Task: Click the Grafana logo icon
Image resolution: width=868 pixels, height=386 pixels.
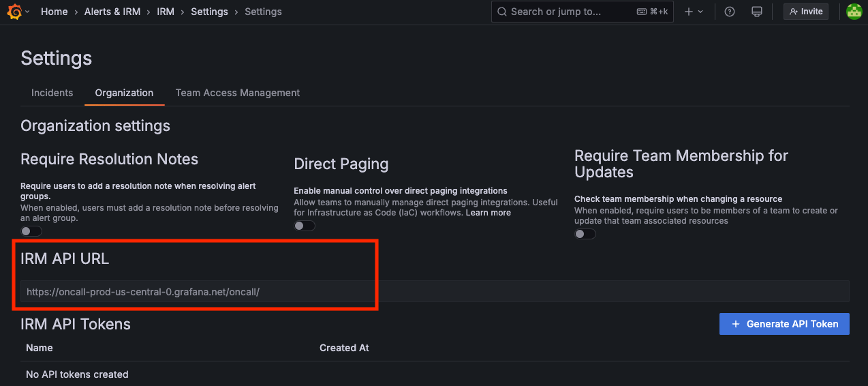Action: click(x=14, y=12)
